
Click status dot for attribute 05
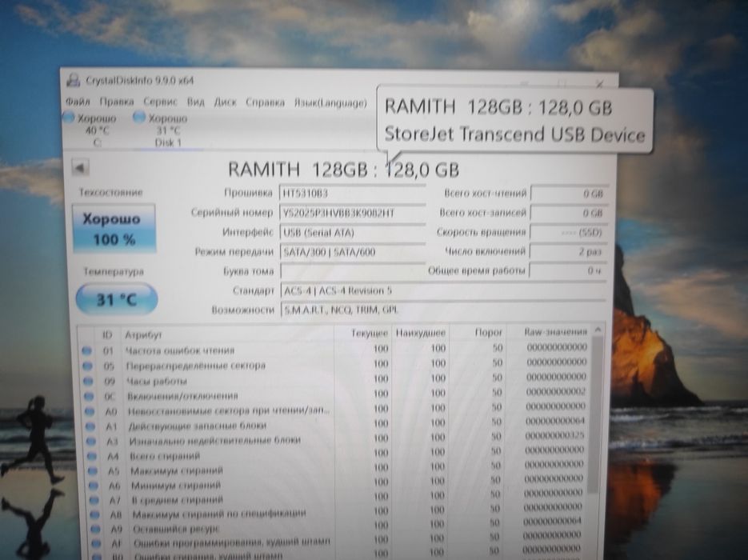pyautogui.click(x=87, y=366)
